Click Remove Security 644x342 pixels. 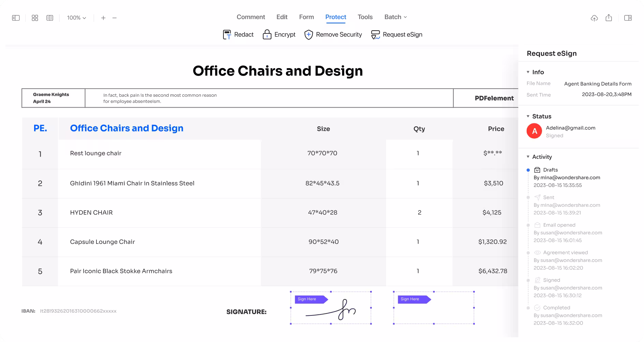tap(333, 34)
